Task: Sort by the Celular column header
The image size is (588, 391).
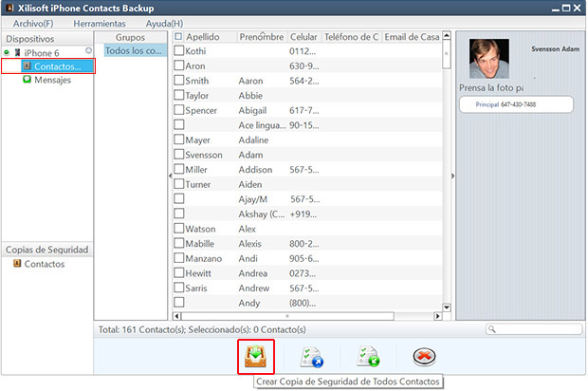Action: [304, 37]
